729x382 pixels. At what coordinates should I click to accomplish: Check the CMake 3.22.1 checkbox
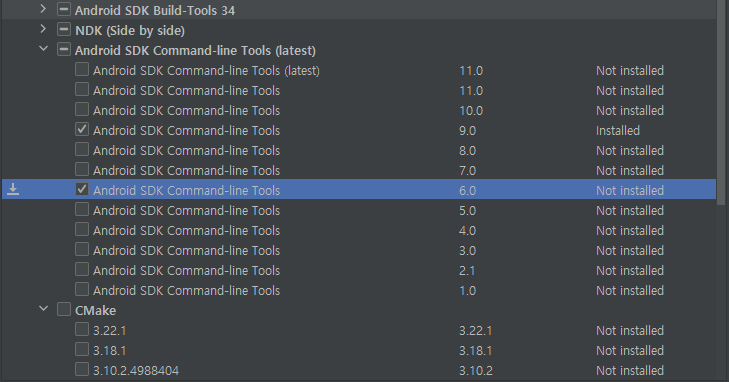coord(82,329)
